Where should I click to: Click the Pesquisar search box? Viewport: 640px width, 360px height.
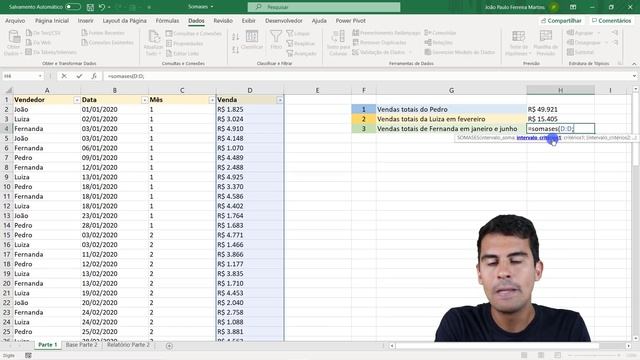coord(324,7)
